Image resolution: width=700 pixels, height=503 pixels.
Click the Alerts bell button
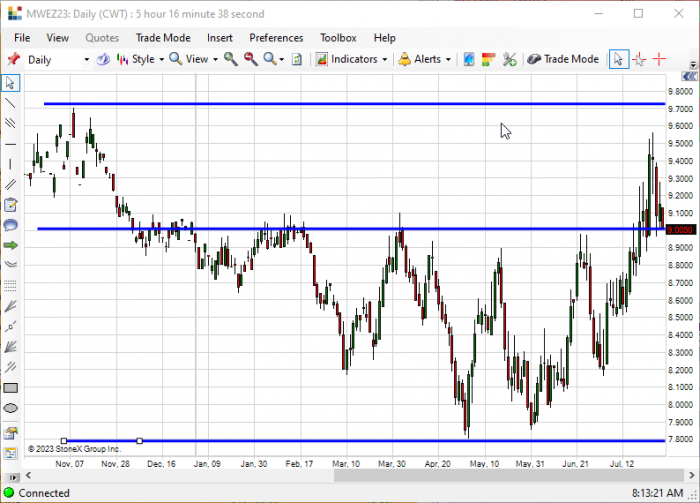pyautogui.click(x=420, y=59)
